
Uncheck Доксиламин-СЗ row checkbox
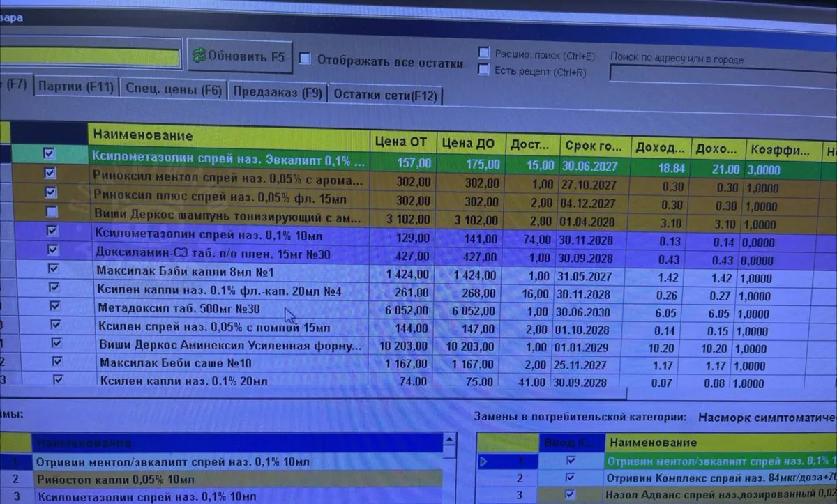(x=52, y=249)
